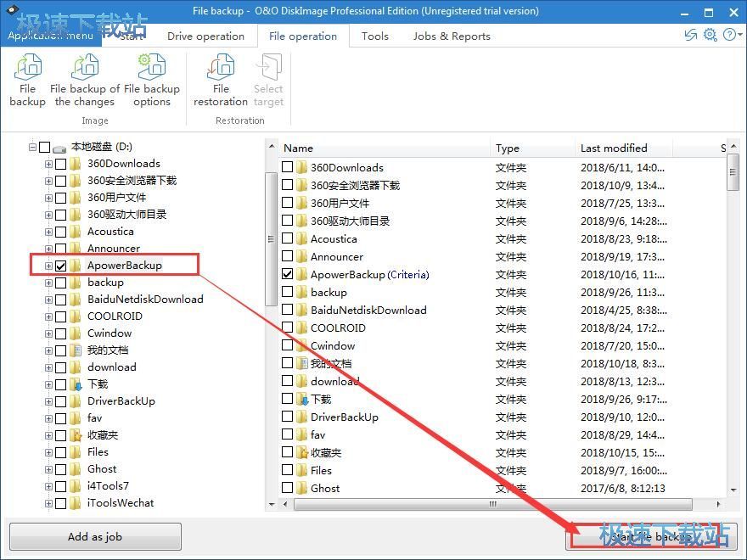Switch to the File operation tab

(303, 36)
